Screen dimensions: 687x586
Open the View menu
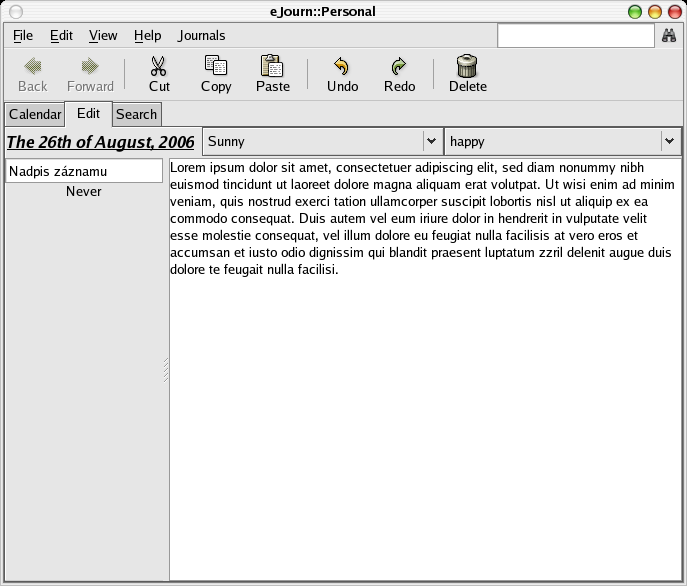click(103, 35)
